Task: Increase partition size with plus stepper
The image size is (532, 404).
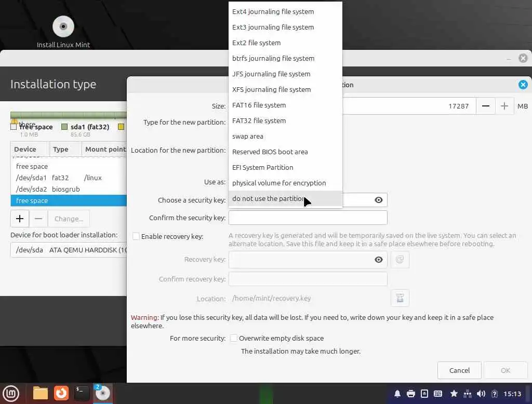Action: point(504,106)
